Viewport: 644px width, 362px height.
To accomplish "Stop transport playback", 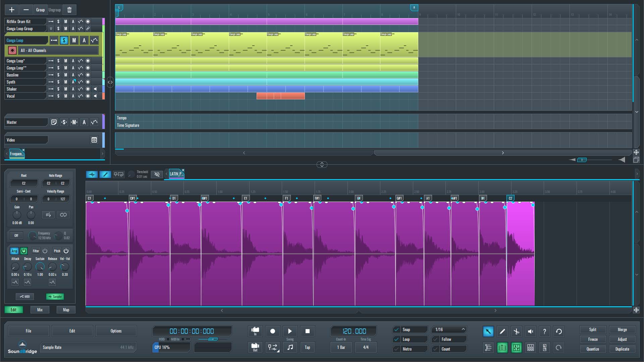I will tap(307, 331).
